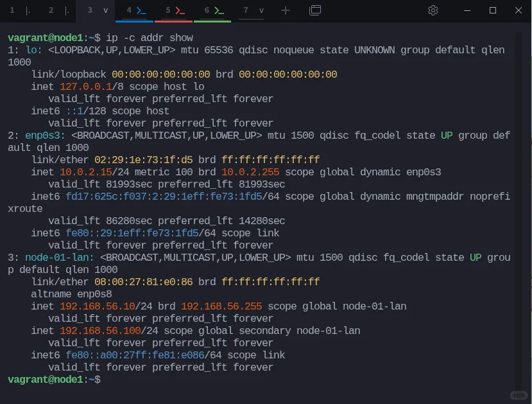Click the green activity bar under tab 6
The height and width of the screenshot is (404, 532).
[212, 21]
